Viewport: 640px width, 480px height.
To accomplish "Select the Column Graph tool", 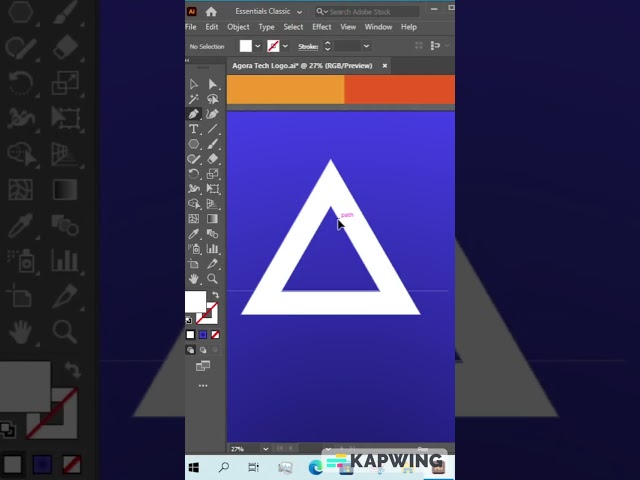I will [x=212, y=249].
